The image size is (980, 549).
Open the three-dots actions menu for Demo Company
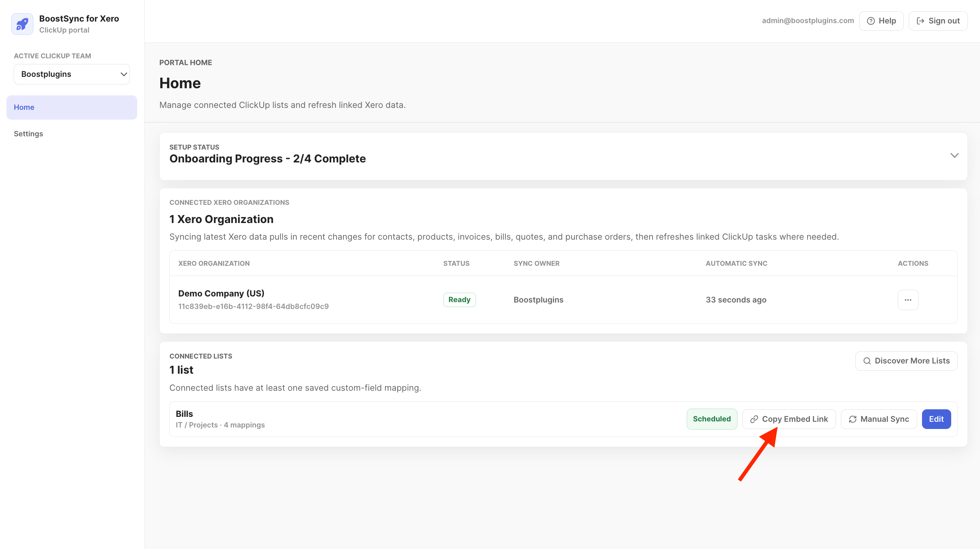908,300
